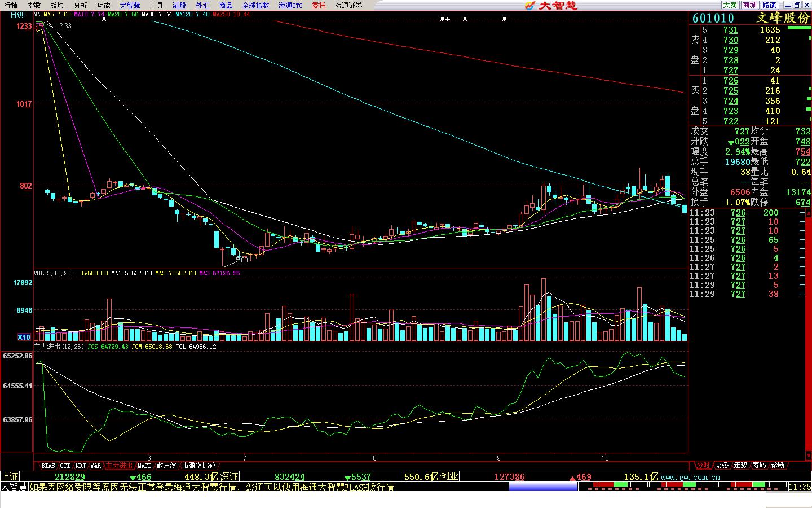
Task: Switch to the 筹码 side tab
Action: [x=759, y=465]
